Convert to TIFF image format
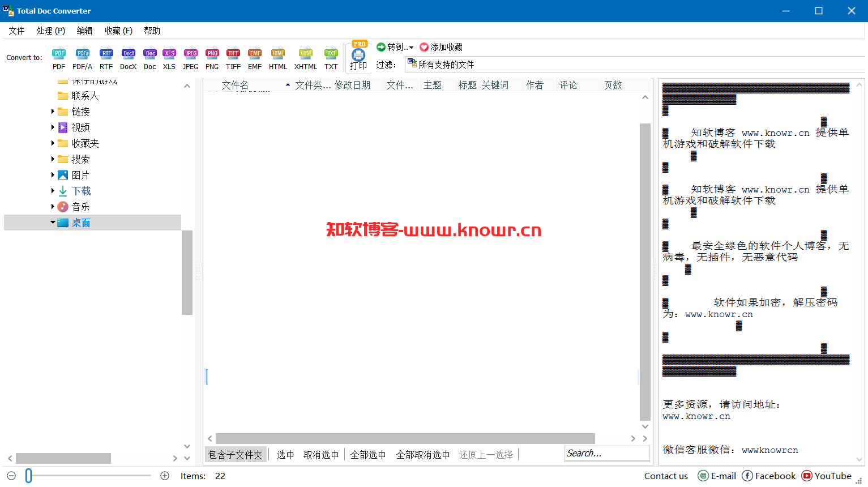This screenshot has height=487, width=868. pos(233,58)
